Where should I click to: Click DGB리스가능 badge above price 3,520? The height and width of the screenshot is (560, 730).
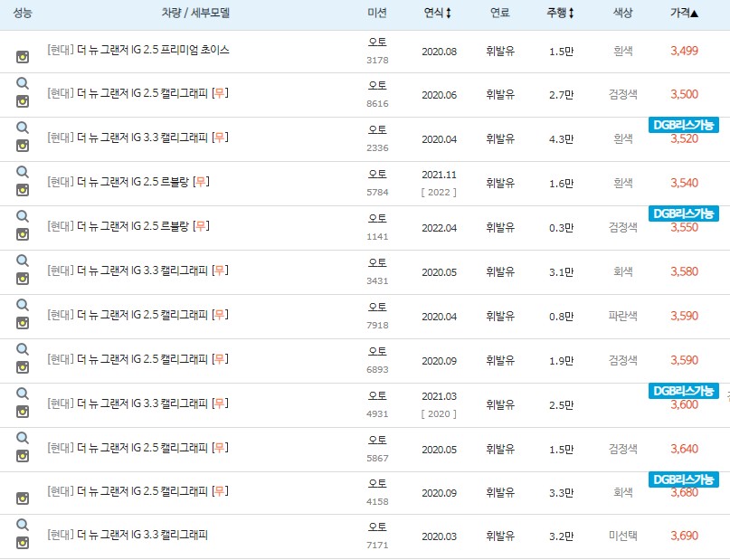684,125
